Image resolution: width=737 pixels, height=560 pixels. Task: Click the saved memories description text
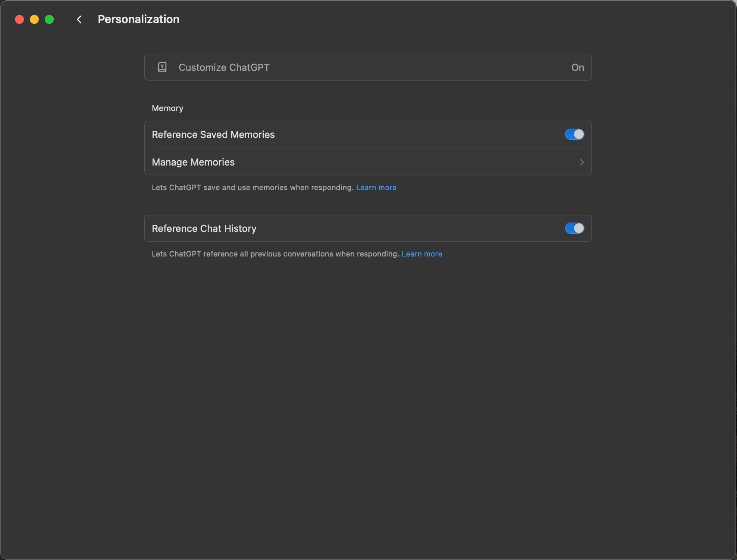253,188
